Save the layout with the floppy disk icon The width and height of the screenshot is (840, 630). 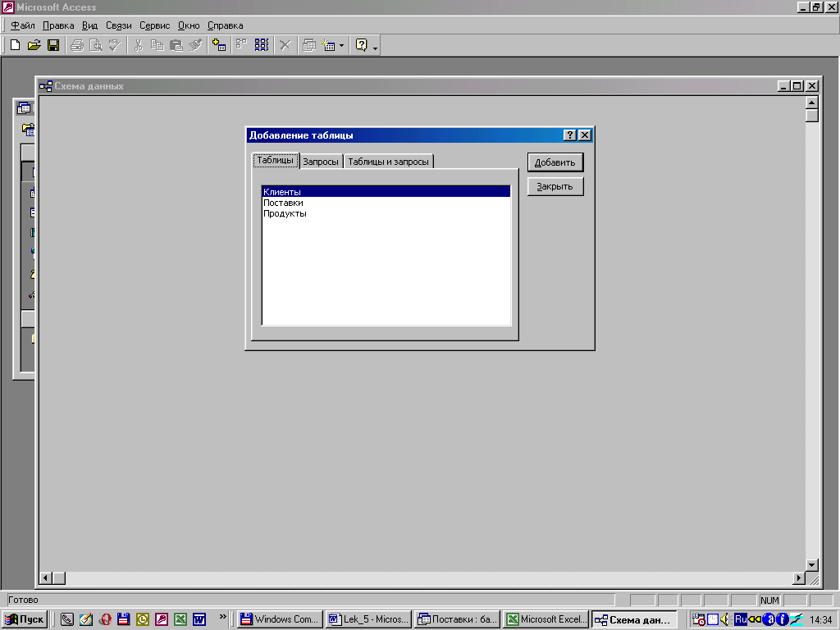pyautogui.click(x=53, y=46)
